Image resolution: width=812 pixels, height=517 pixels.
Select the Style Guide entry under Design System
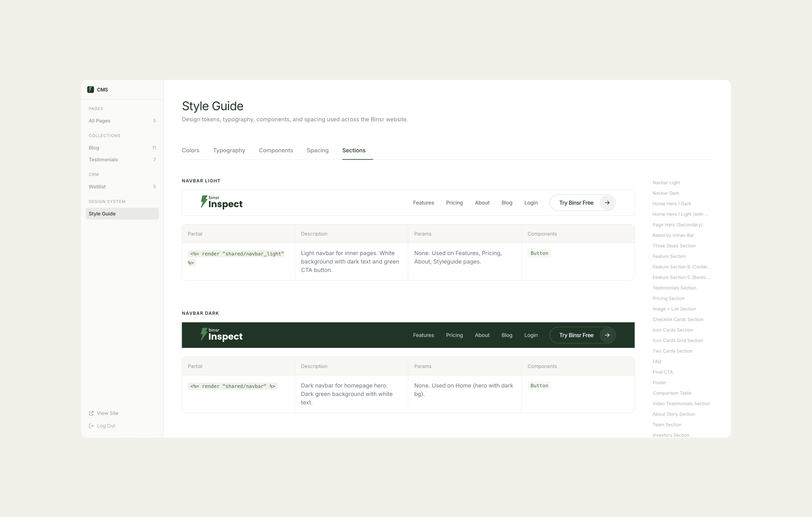click(102, 213)
